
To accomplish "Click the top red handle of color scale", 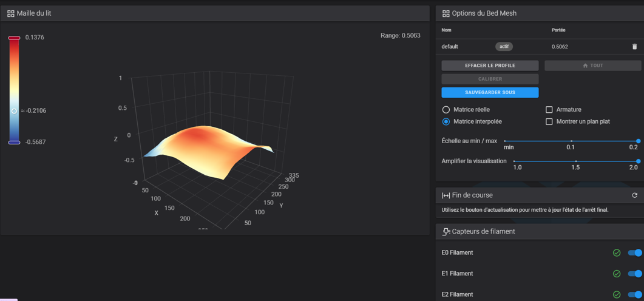I will point(14,38).
